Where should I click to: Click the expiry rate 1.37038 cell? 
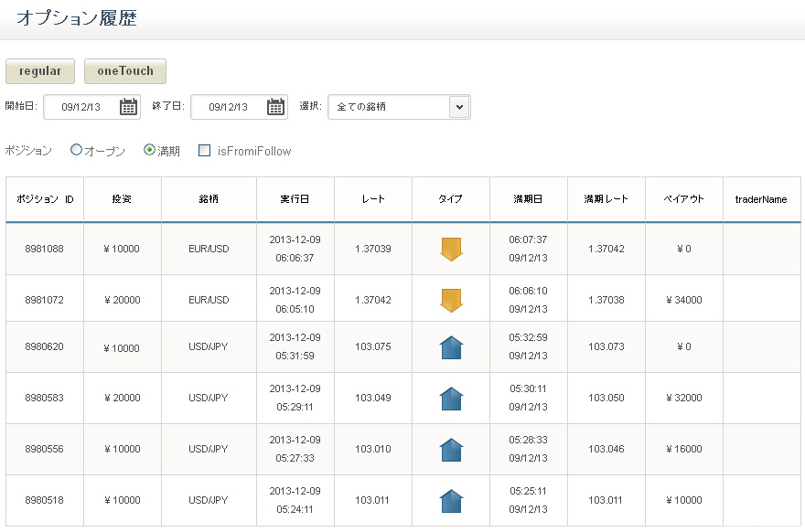pyautogui.click(x=606, y=300)
